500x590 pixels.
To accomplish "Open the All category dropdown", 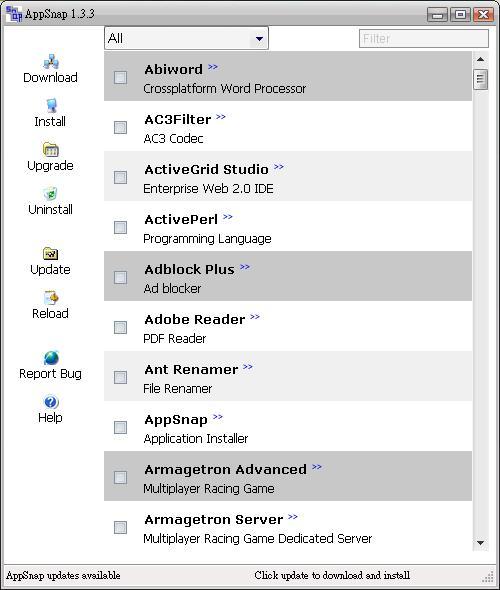I will 186,38.
